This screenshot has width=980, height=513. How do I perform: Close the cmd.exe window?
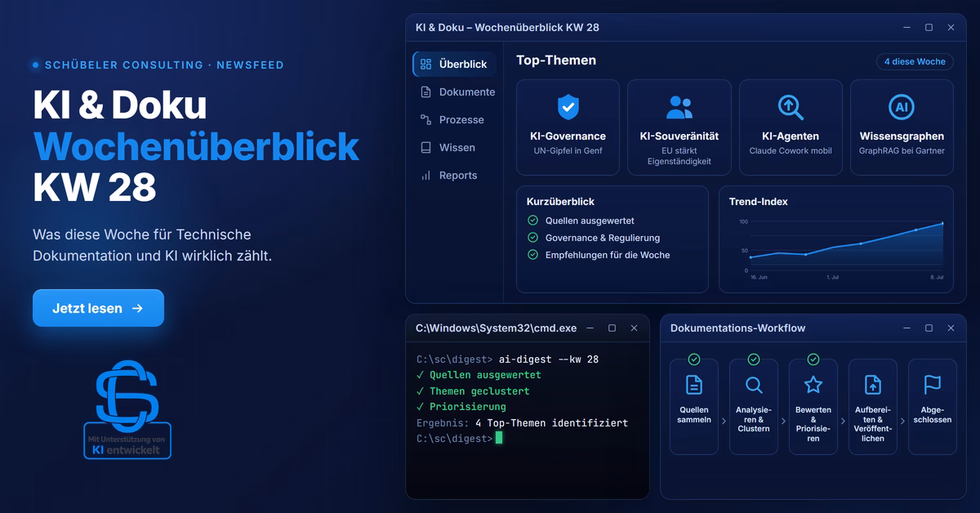pos(634,328)
